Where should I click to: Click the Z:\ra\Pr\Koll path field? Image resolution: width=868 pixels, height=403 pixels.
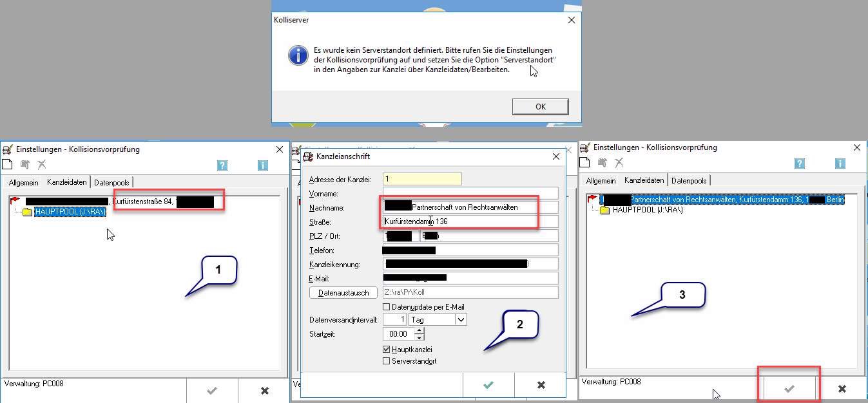tap(470, 293)
